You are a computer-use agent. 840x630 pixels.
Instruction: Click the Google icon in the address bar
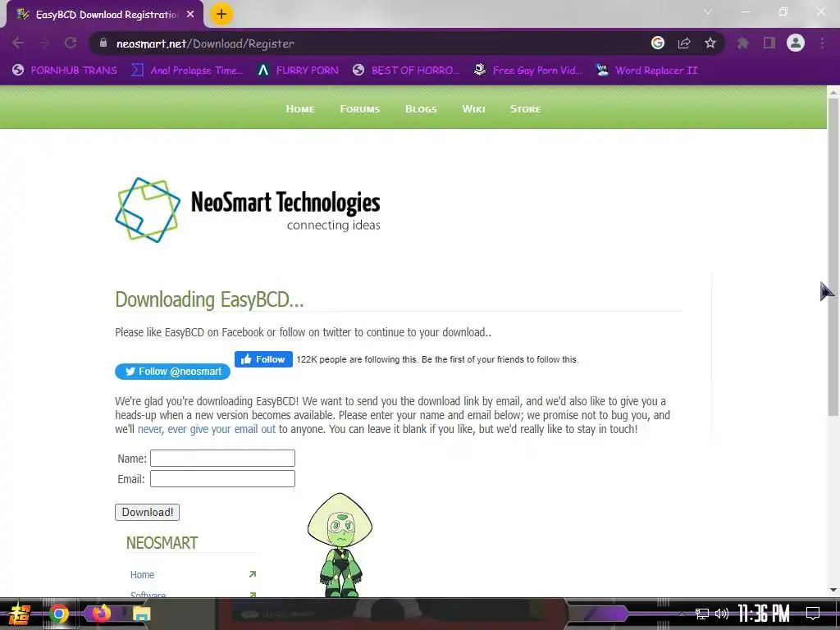(658, 43)
